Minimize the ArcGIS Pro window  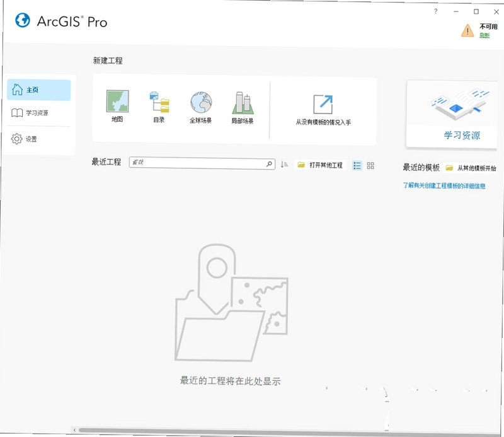[455, 11]
